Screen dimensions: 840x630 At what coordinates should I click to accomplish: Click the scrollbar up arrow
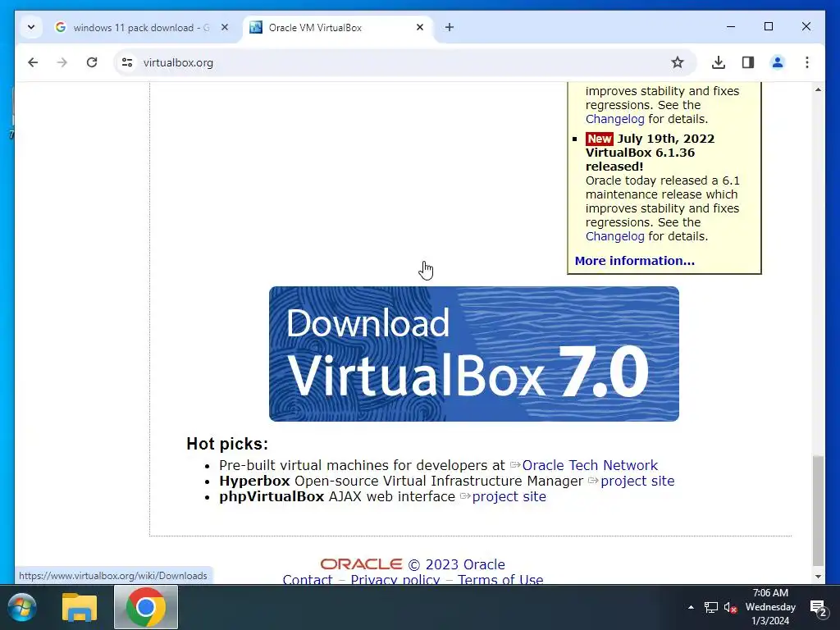[818, 89]
